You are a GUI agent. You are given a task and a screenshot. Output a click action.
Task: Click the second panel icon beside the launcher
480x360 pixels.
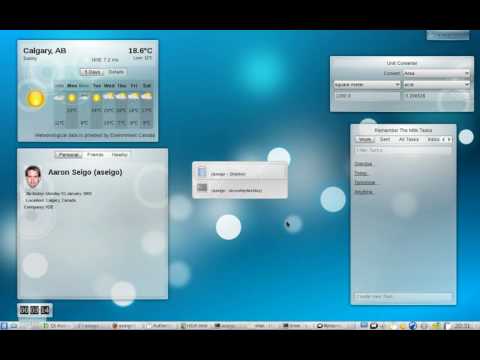pos(14,326)
